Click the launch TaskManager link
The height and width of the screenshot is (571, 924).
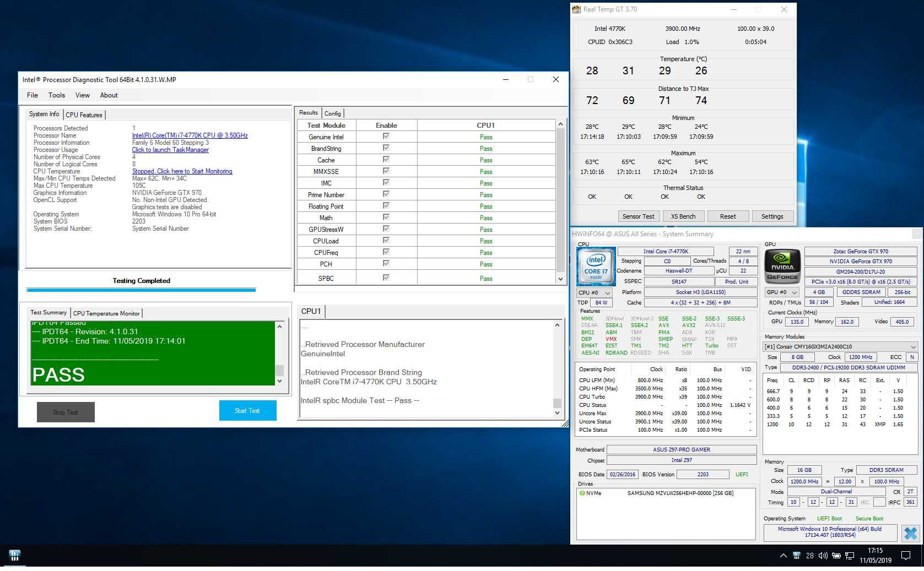pos(170,150)
